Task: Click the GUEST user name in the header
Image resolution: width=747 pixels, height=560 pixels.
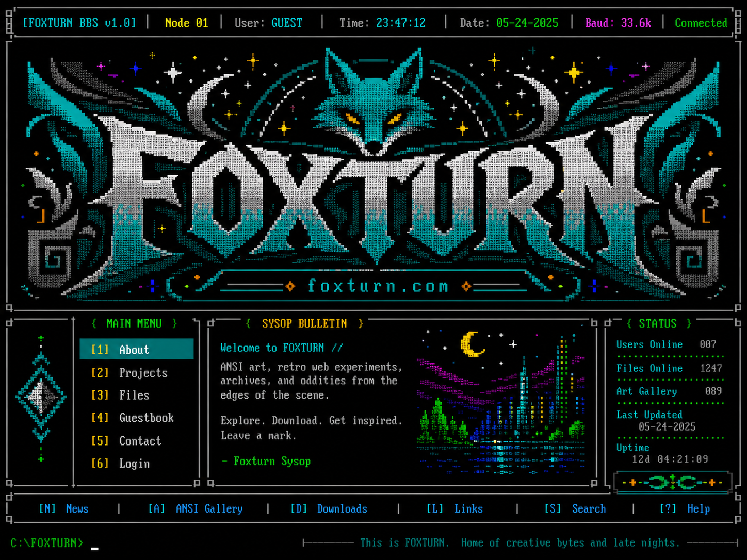Action: coord(287,23)
